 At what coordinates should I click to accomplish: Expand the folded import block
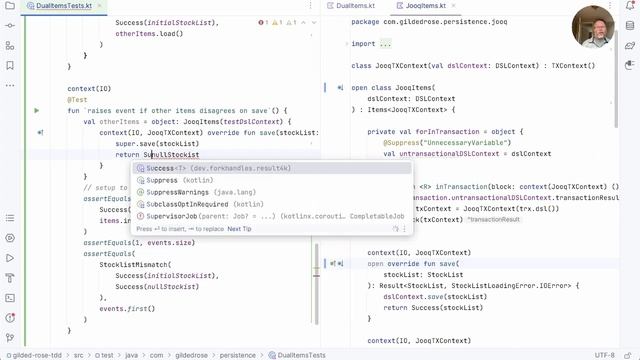(x=346, y=44)
